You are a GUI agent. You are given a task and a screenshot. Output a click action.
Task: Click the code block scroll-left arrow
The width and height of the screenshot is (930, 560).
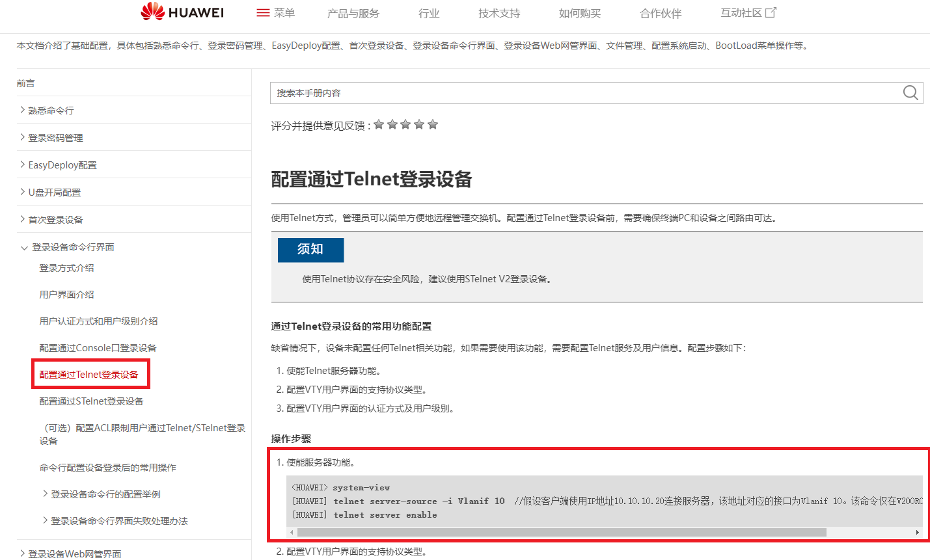(x=292, y=532)
